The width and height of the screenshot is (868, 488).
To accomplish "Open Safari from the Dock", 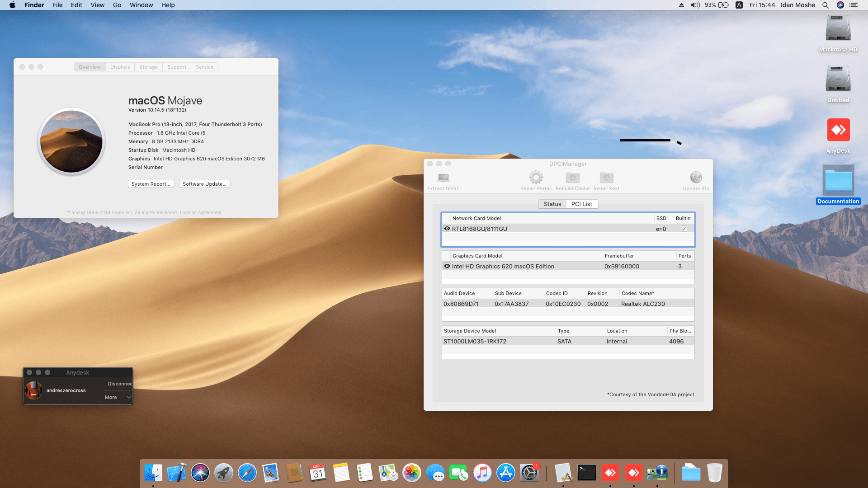I will point(247,473).
